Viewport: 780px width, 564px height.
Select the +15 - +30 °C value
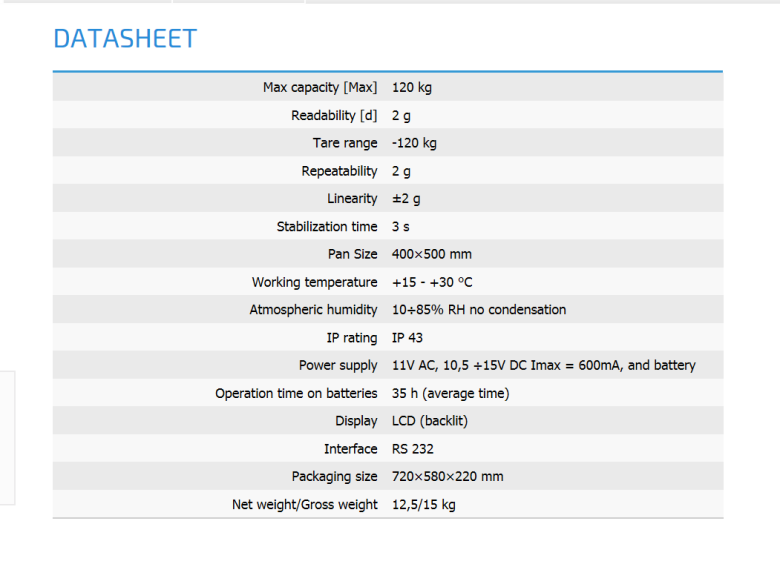(432, 282)
